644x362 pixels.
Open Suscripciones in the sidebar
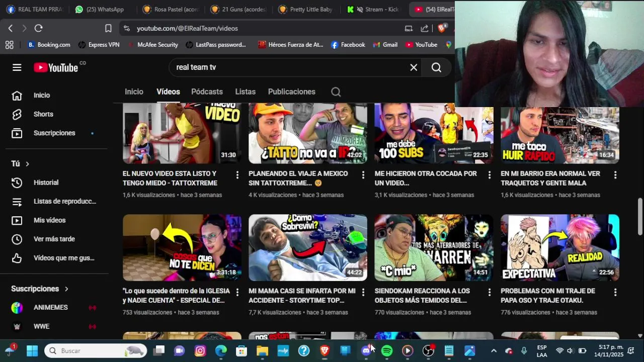[54, 133]
